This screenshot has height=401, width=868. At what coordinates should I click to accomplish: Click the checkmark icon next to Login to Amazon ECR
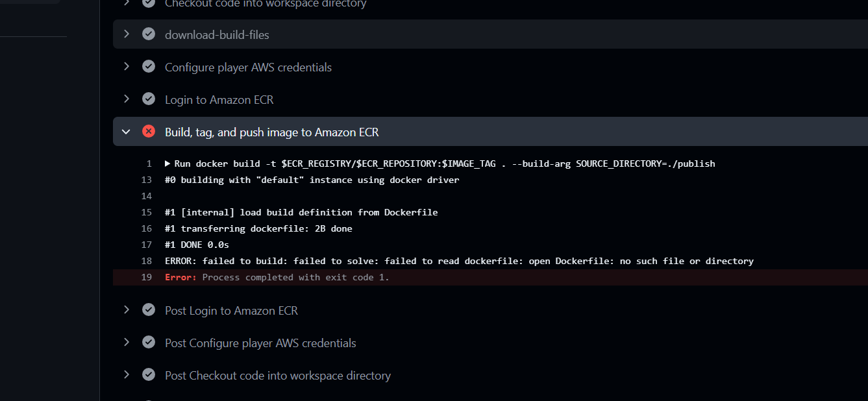pyautogui.click(x=149, y=99)
